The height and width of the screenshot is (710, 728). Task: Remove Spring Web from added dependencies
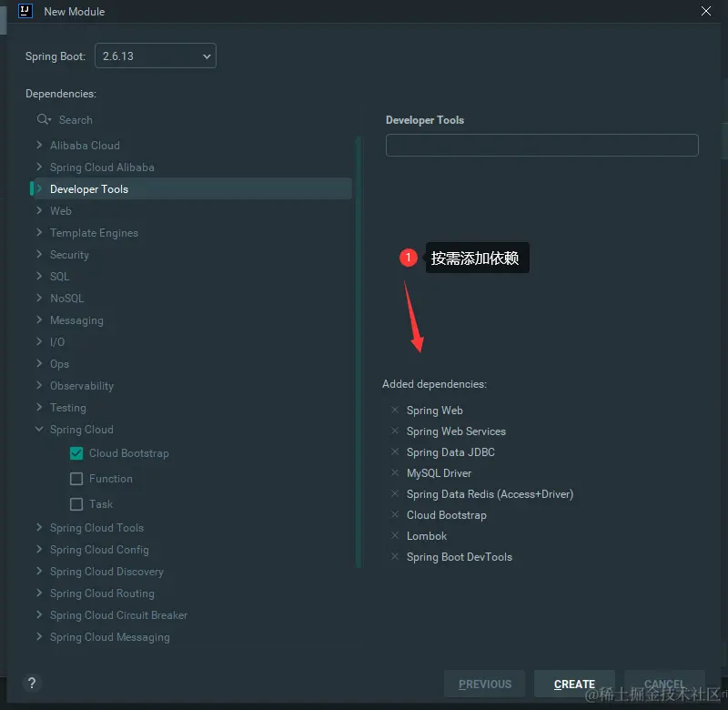pos(395,410)
